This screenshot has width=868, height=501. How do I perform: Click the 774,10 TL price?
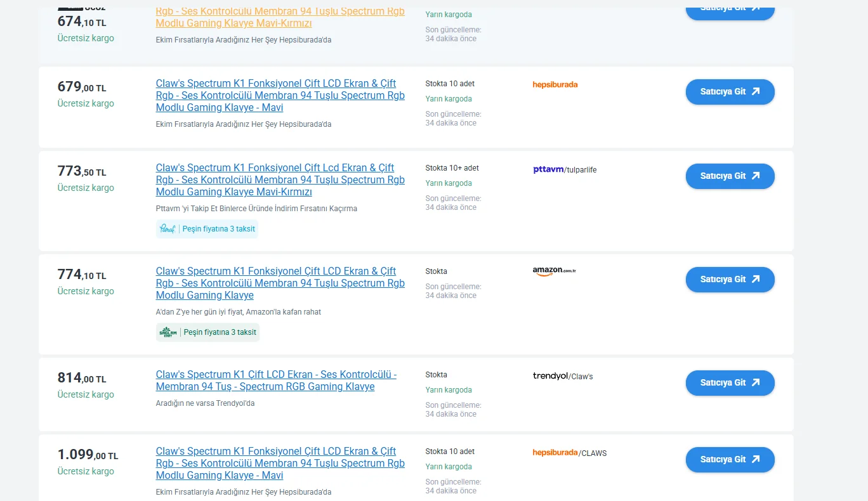(82, 275)
